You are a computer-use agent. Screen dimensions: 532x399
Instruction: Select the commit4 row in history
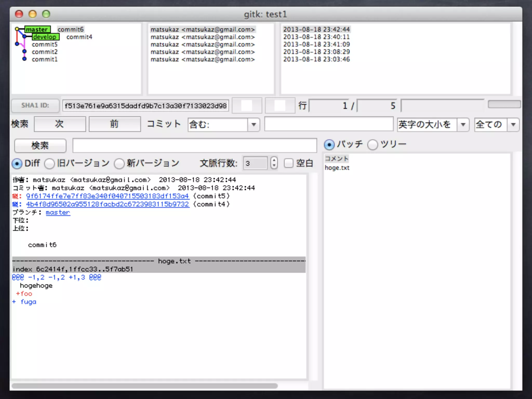click(x=79, y=37)
